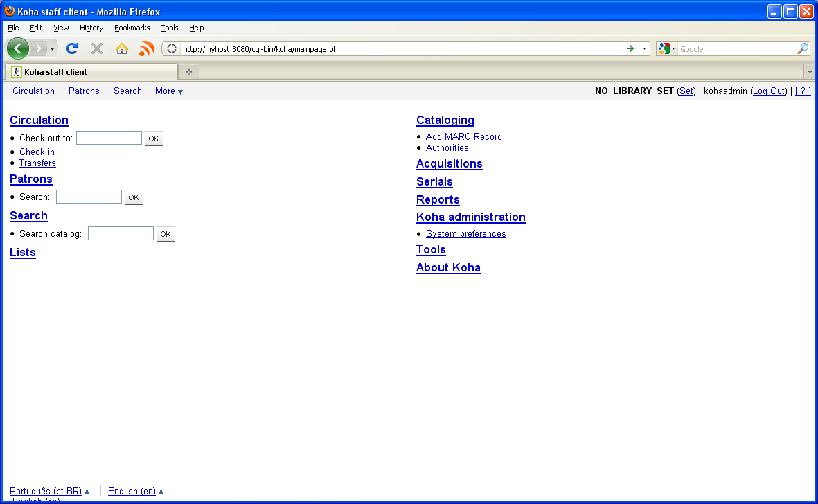Open the Bookmarks menu
The height and width of the screenshot is (504, 818).
(x=132, y=28)
